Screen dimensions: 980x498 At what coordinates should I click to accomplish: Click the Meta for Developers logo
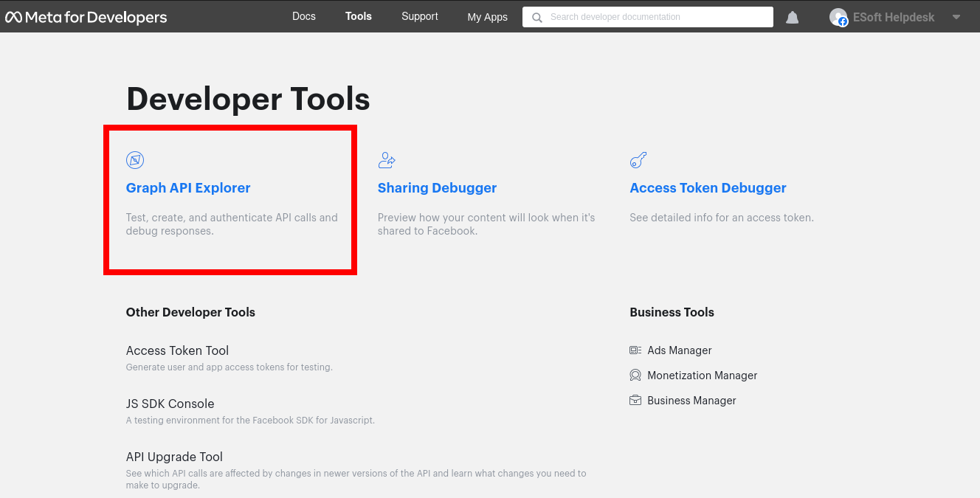click(86, 17)
